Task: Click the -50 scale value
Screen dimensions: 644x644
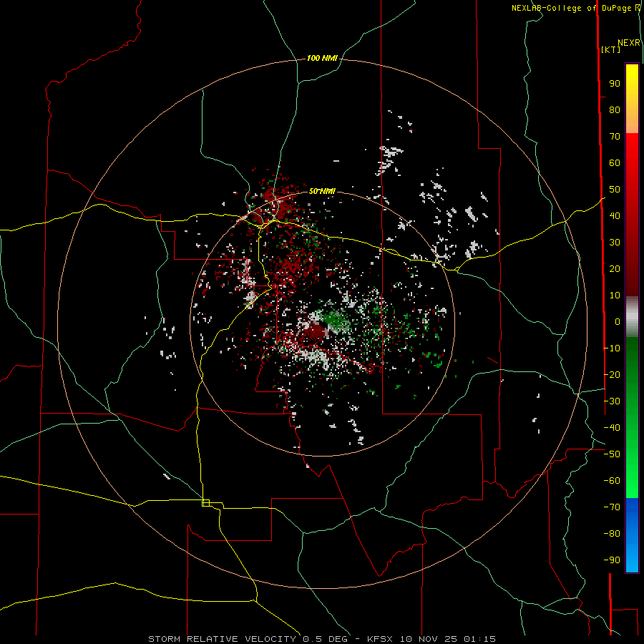Action: pyautogui.click(x=612, y=454)
